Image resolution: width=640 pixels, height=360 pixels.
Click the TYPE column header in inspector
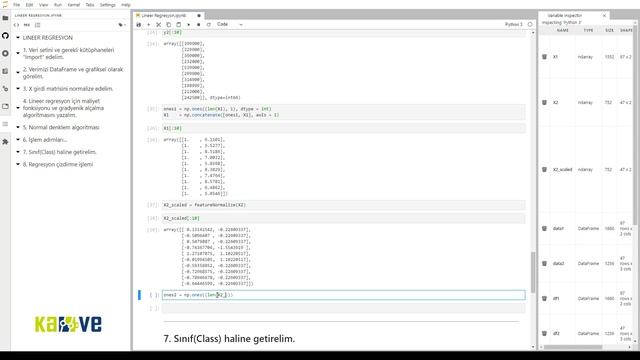tap(588, 30)
